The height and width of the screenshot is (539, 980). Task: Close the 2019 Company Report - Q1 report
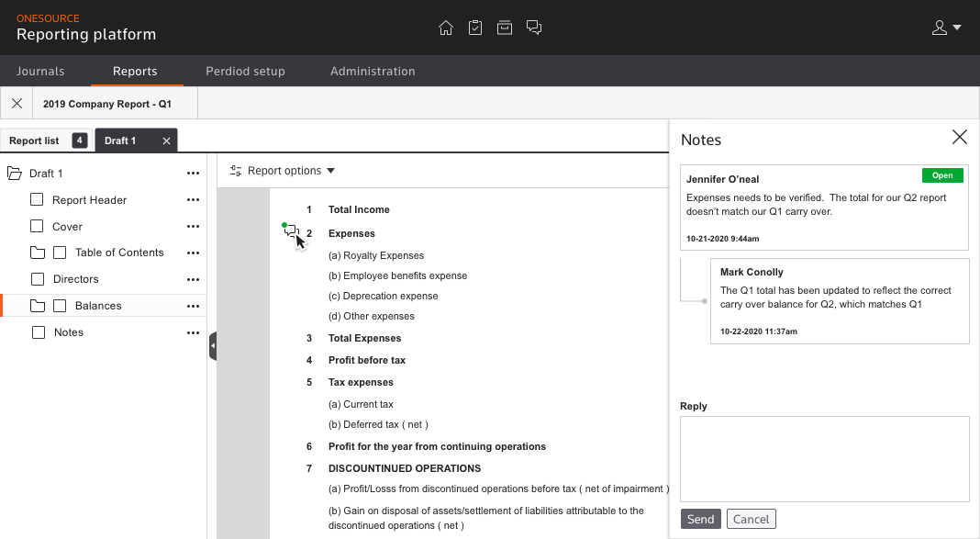(x=17, y=103)
